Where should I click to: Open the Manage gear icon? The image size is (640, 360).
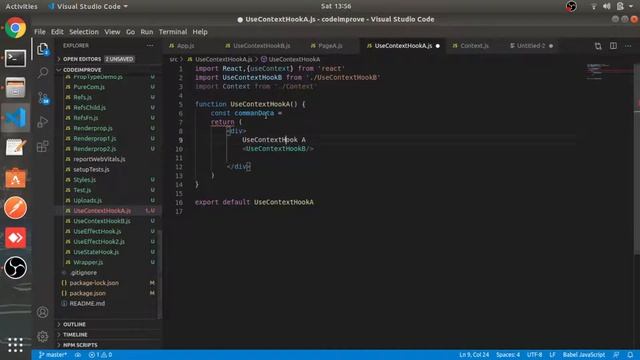tap(42, 336)
